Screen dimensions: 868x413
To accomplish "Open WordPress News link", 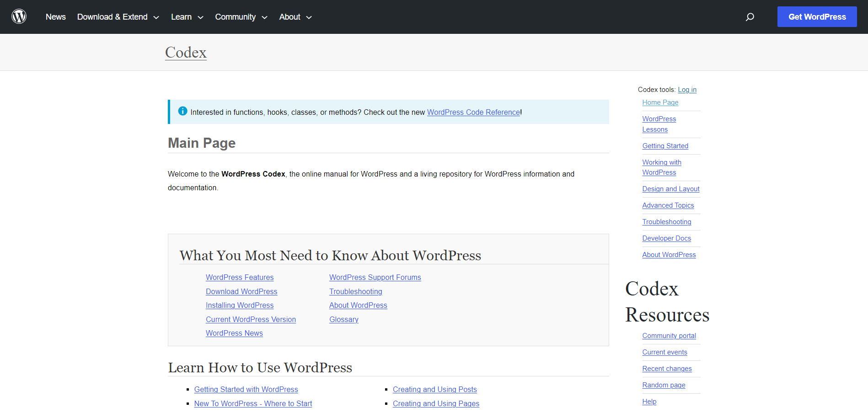I will click(x=234, y=333).
